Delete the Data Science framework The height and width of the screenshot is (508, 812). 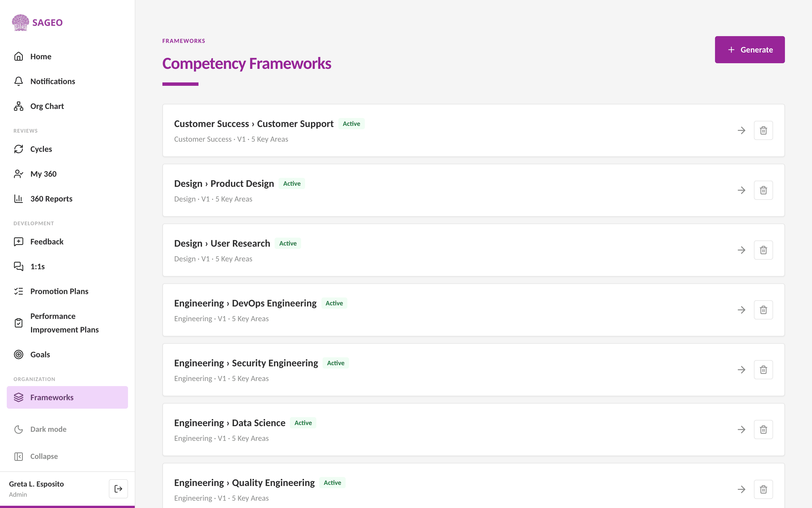(x=763, y=429)
